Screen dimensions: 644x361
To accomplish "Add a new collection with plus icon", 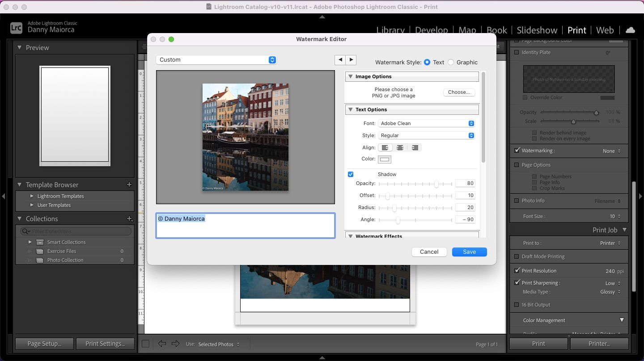I will pos(129,218).
